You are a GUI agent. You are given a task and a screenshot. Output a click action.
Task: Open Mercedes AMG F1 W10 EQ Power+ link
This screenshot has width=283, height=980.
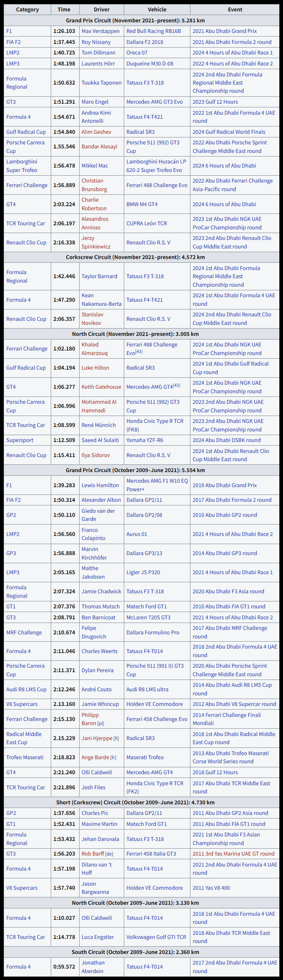pos(157,485)
